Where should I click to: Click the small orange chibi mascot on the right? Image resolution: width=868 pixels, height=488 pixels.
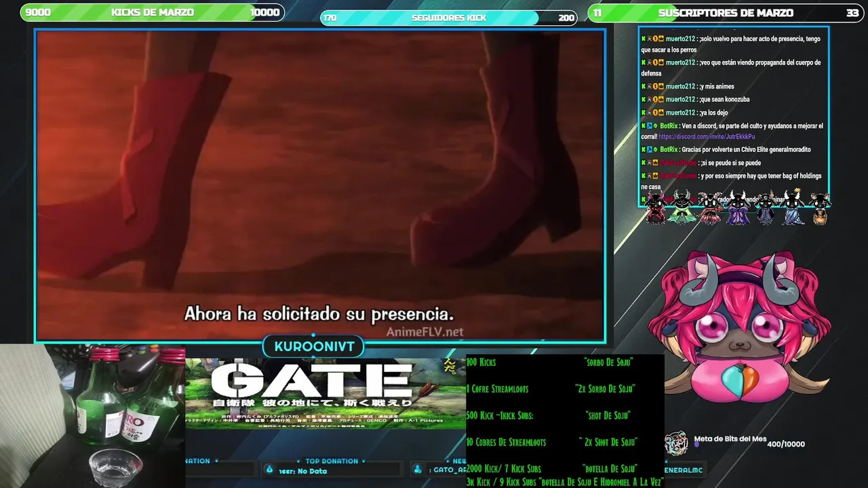coord(820,208)
